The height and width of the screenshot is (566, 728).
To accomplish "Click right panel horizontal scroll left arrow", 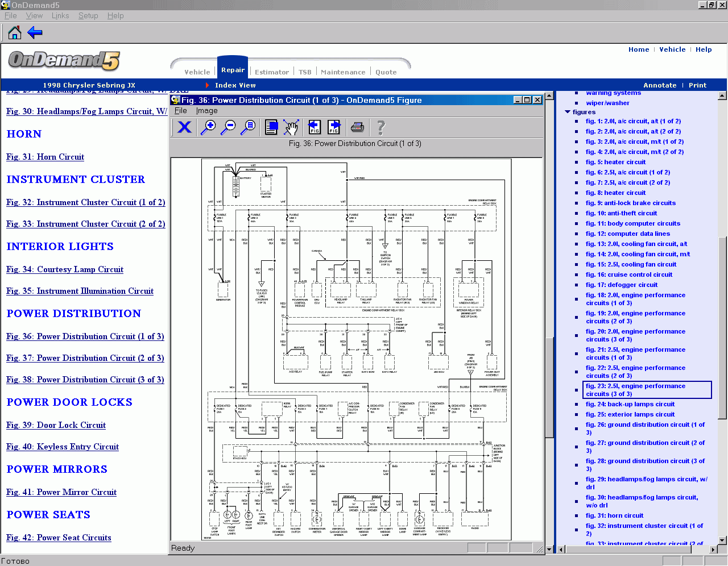I will pos(561,550).
